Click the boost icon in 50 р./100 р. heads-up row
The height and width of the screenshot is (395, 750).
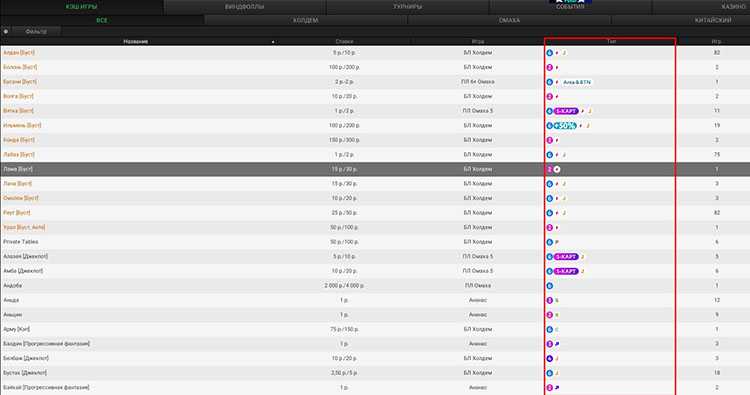coord(556,228)
